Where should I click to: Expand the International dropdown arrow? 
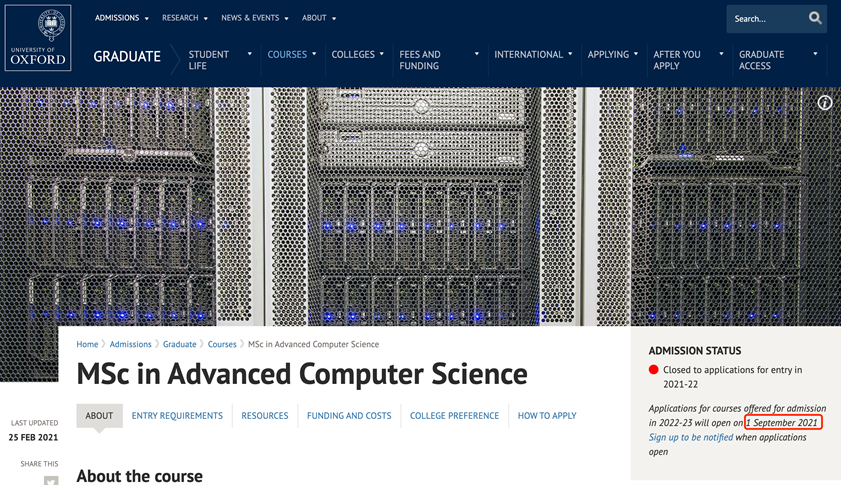tap(570, 54)
